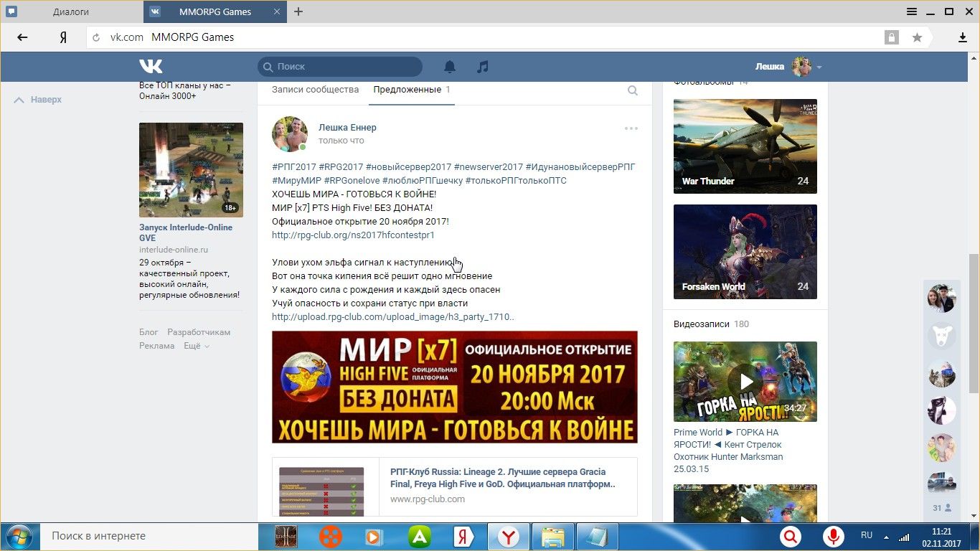The image size is (980, 551).
Task: Open the VK logo home link
Action: point(151,66)
